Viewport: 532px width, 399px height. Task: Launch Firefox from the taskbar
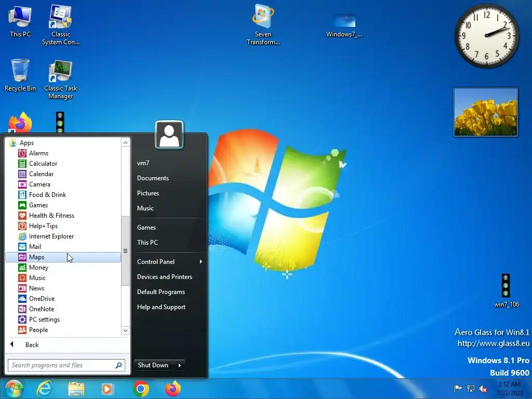click(173, 389)
